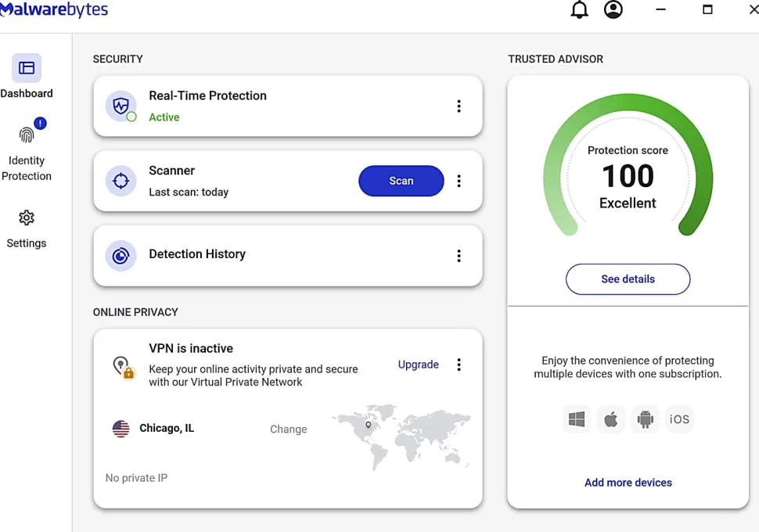Screen dimensions: 759x532
Task: Open Settings gear in sidebar
Action: pyautogui.click(x=27, y=217)
